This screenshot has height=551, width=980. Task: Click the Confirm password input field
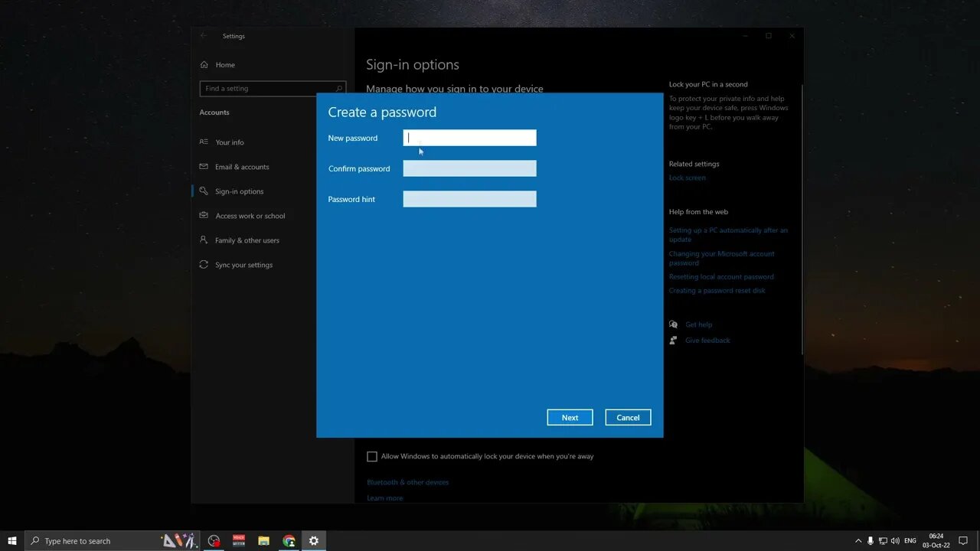pos(469,168)
